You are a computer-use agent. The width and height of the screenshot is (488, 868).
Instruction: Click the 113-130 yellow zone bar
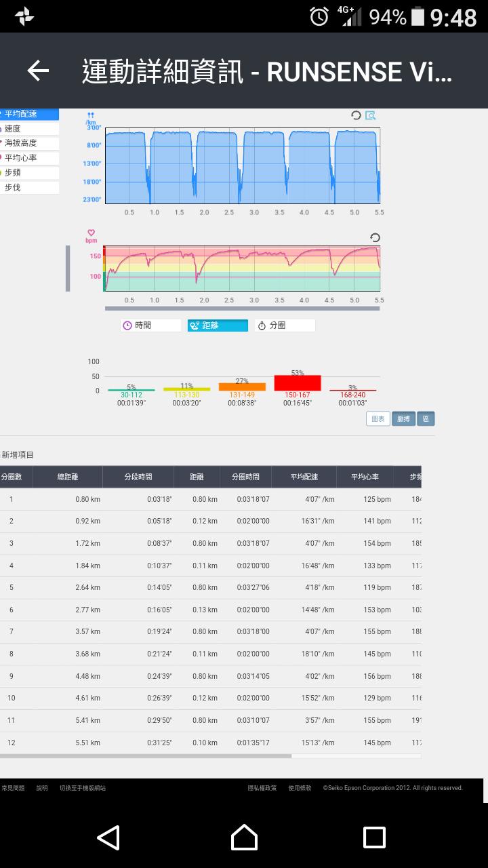click(x=186, y=389)
